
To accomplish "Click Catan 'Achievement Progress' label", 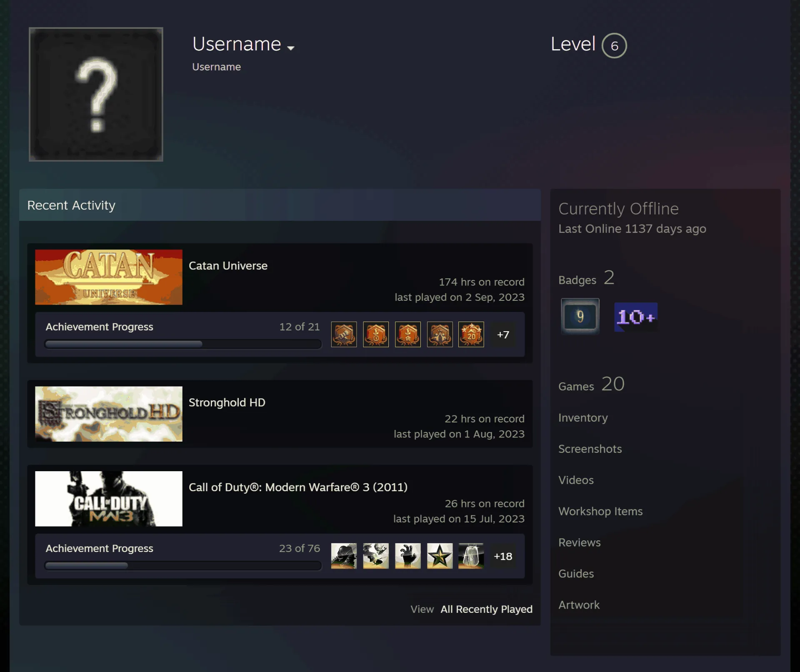I will coord(100,327).
